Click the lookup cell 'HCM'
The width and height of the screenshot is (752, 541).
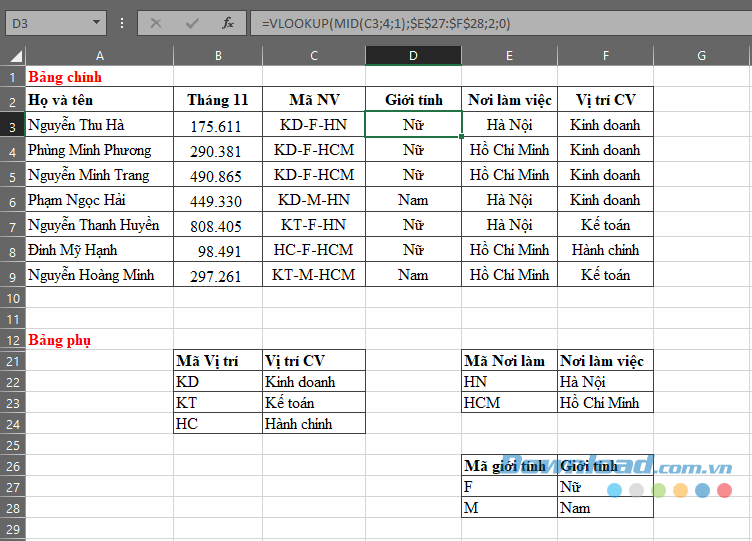[509, 403]
